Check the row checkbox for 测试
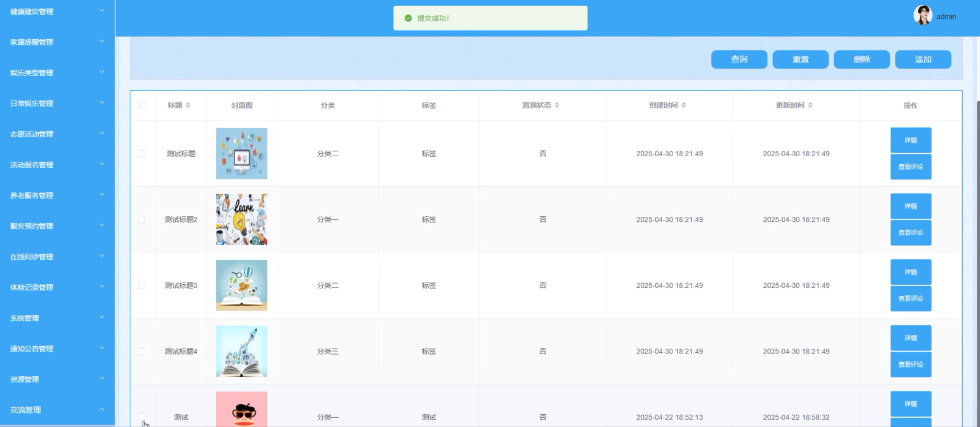The height and width of the screenshot is (427, 980). [141, 417]
